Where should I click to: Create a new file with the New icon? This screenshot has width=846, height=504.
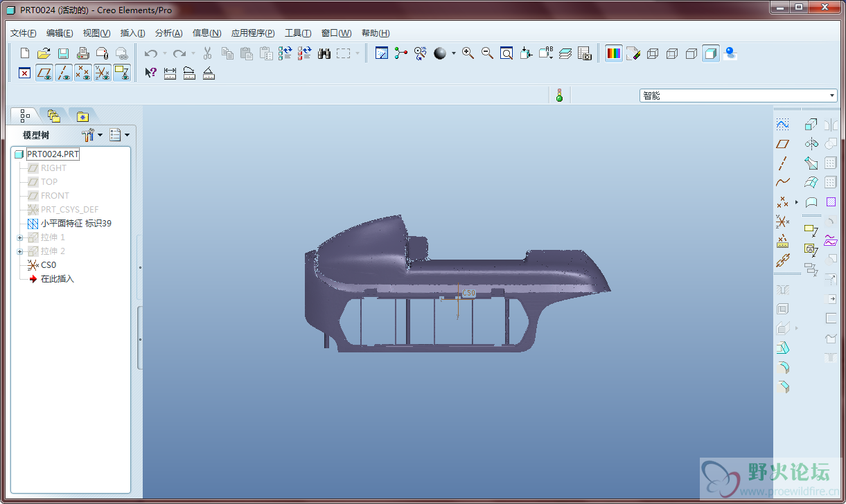(25, 53)
